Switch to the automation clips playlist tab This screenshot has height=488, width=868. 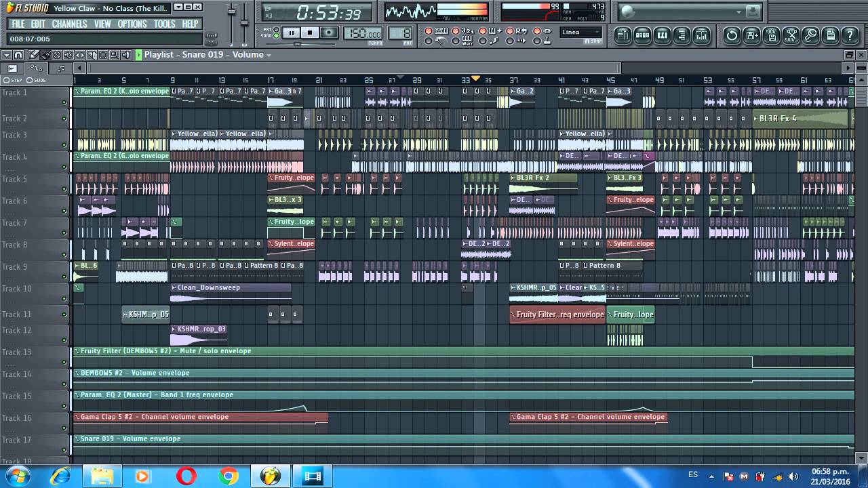tap(36, 68)
